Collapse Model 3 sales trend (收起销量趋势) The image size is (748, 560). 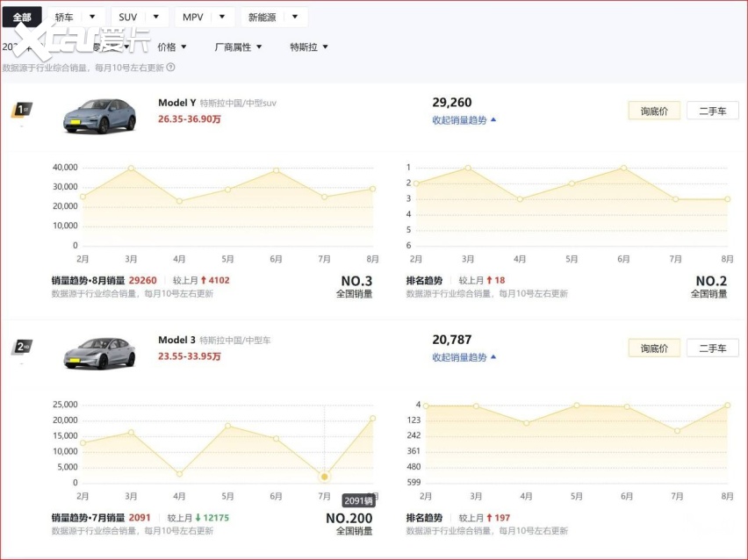pos(464,357)
